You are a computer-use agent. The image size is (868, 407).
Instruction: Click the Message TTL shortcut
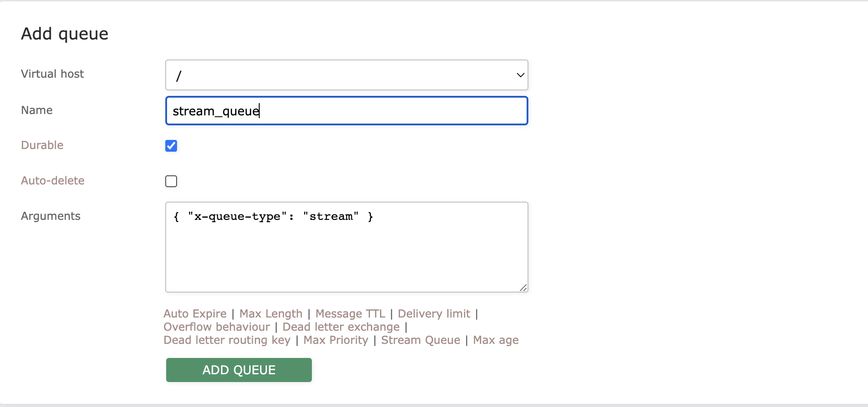[x=350, y=313]
